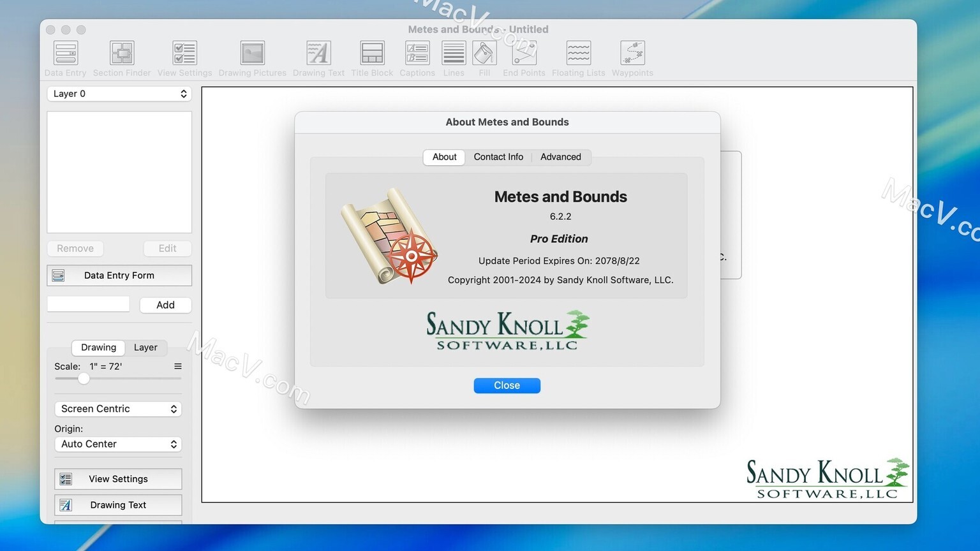Click the Metes and Bounds scroll-compass app icon

[x=389, y=235]
